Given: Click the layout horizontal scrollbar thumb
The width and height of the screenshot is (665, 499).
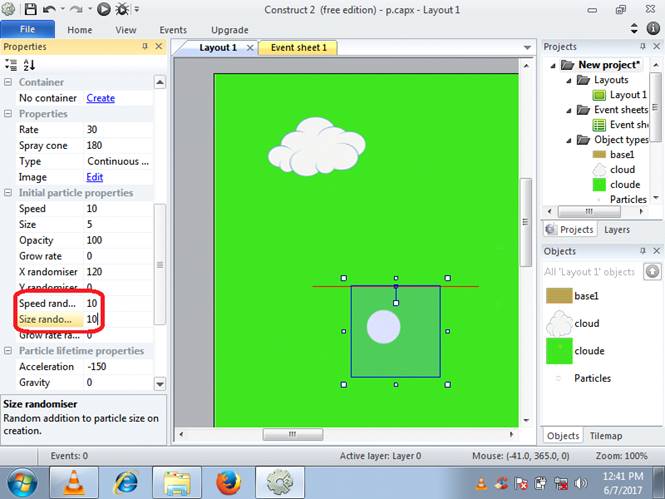Looking at the screenshot, I should [x=293, y=434].
